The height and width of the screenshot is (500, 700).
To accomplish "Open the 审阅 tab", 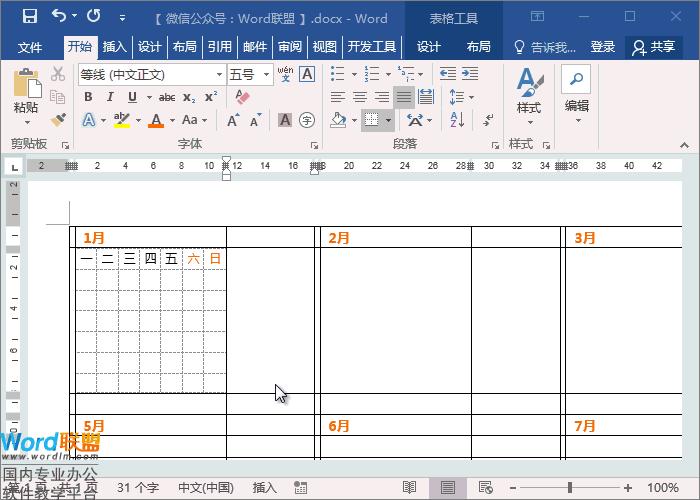I will (290, 46).
